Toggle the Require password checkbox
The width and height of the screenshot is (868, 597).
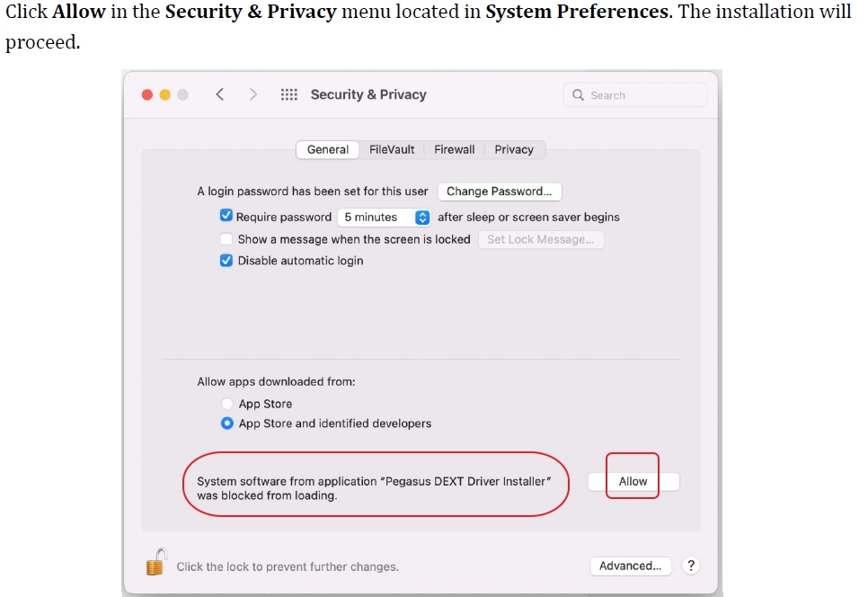point(226,216)
